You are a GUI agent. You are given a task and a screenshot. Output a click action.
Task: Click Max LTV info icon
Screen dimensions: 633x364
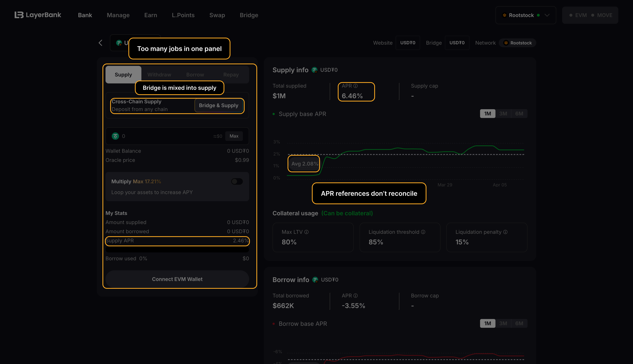(x=306, y=232)
